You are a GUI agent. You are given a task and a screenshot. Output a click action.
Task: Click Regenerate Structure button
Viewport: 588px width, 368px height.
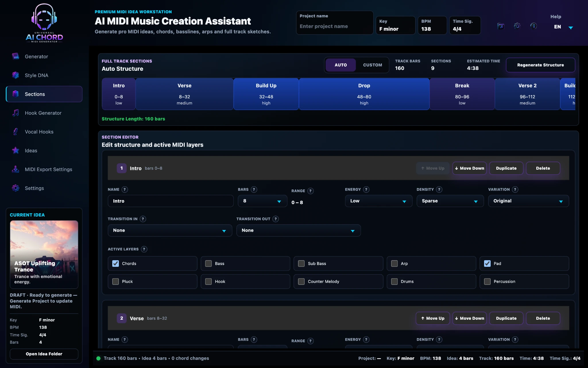coord(540,65)
